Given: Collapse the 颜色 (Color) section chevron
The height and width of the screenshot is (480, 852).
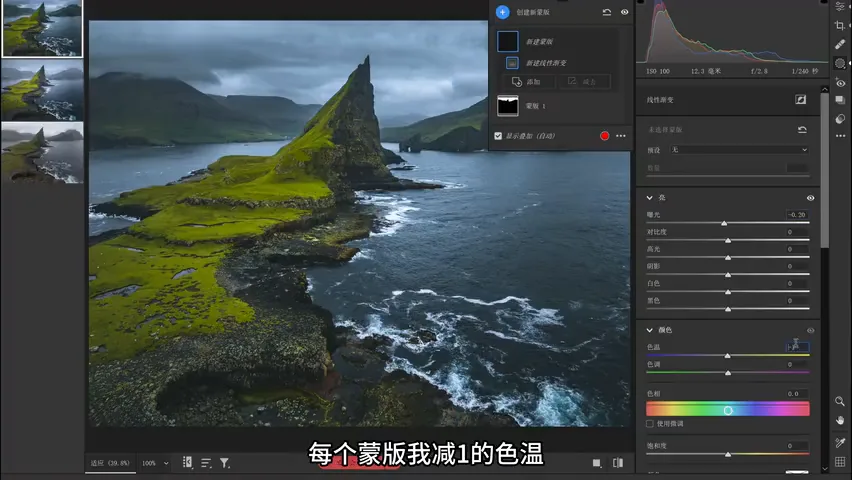Looking at the screenshot, I should (649, 330).
